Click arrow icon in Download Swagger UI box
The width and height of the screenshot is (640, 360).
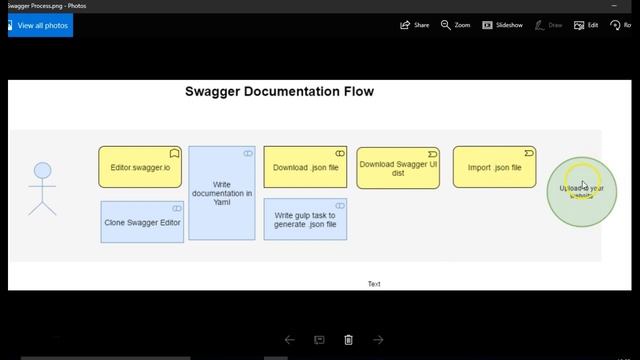[x=433, y=154]
